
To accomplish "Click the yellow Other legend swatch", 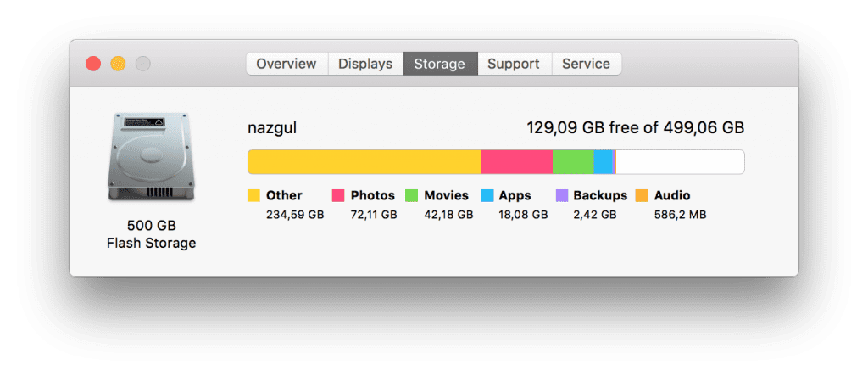I will click(x=253, y=195).
